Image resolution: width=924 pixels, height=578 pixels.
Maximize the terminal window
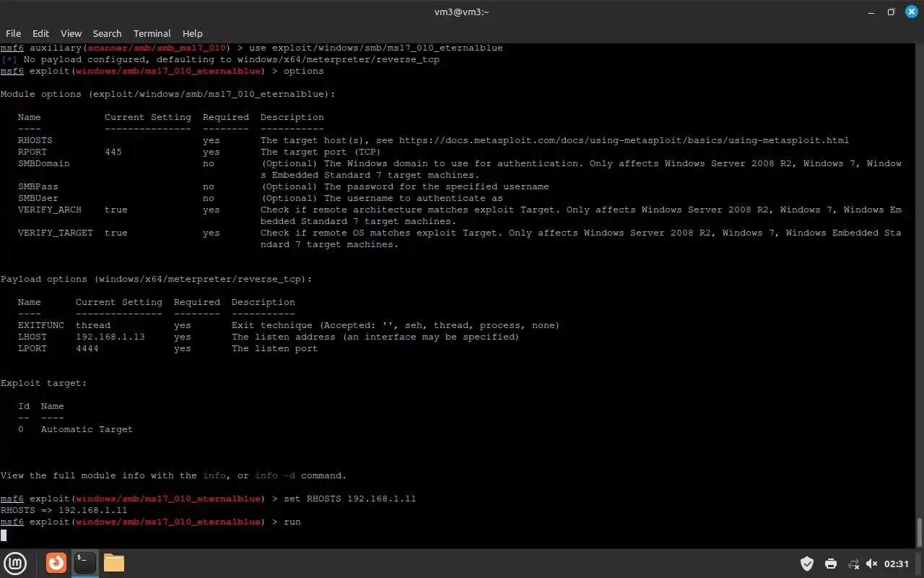coord(891,12)
